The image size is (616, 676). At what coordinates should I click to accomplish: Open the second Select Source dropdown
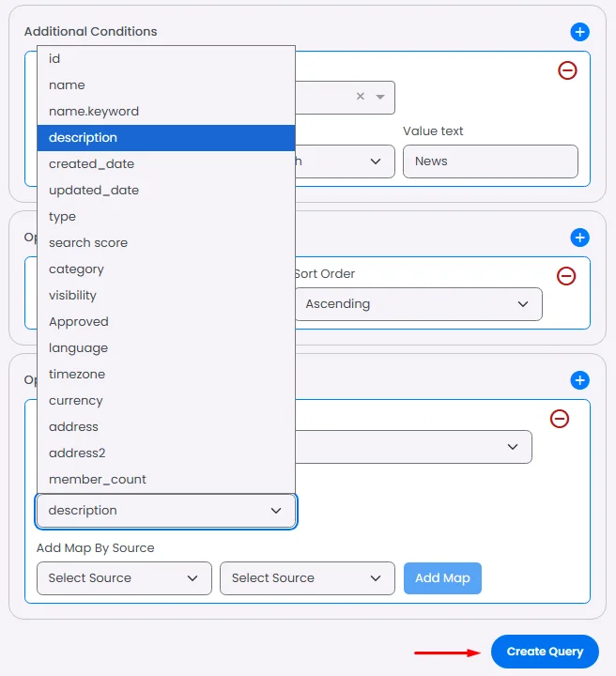307,578
